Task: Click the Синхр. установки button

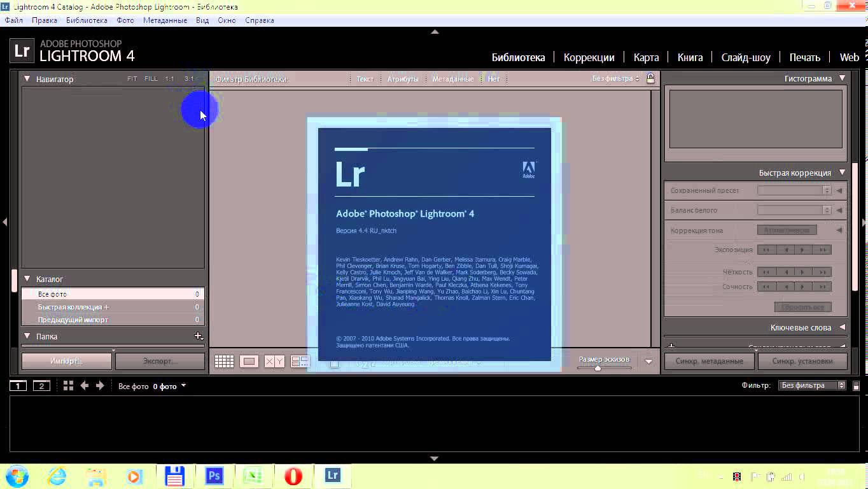Action: pos(802,361)
